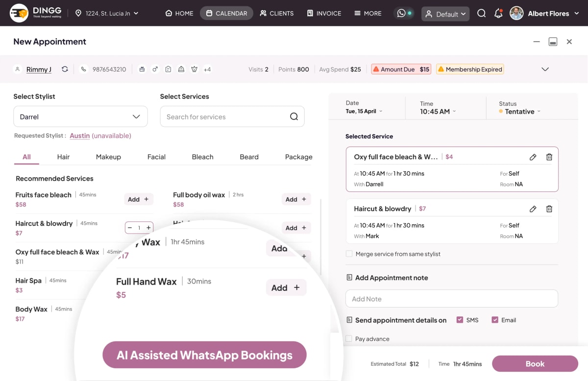
Task: Go to HOME in navigation
Action: click(x=179, y=13)
